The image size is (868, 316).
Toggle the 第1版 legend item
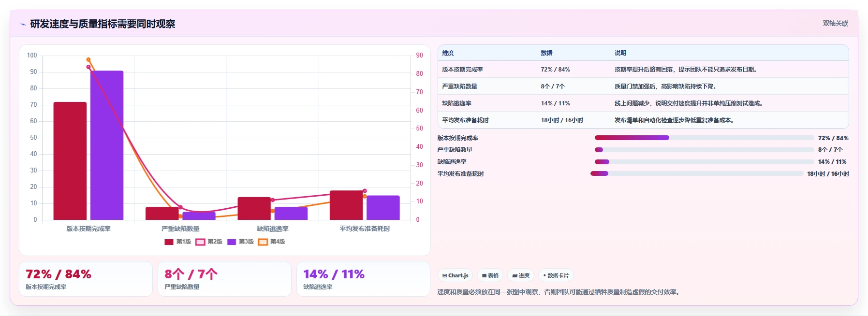[178, 242]
